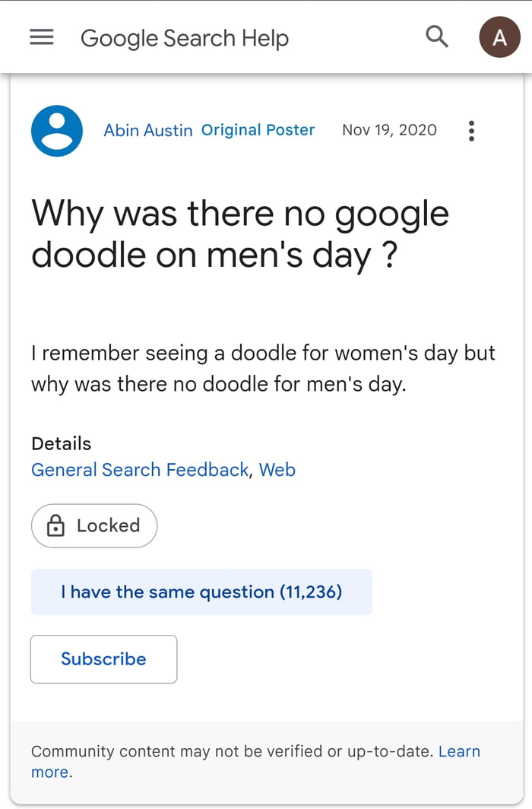The height and width of the screenshot is (809, 532).
Task: Open your account avatar marked A
Action: click(499, 36)
